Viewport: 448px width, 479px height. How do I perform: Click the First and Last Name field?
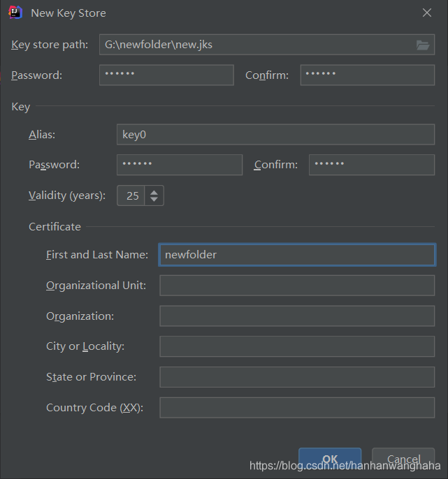point(297,255)
